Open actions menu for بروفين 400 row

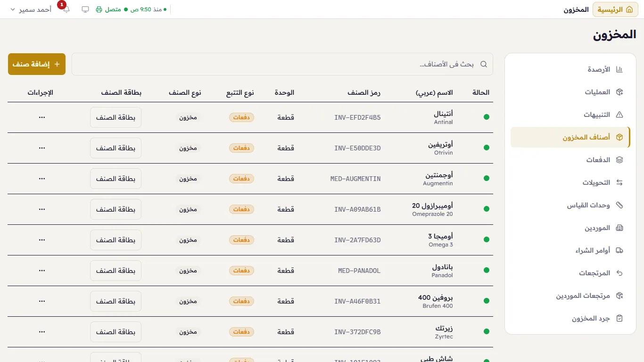[42, 301]
